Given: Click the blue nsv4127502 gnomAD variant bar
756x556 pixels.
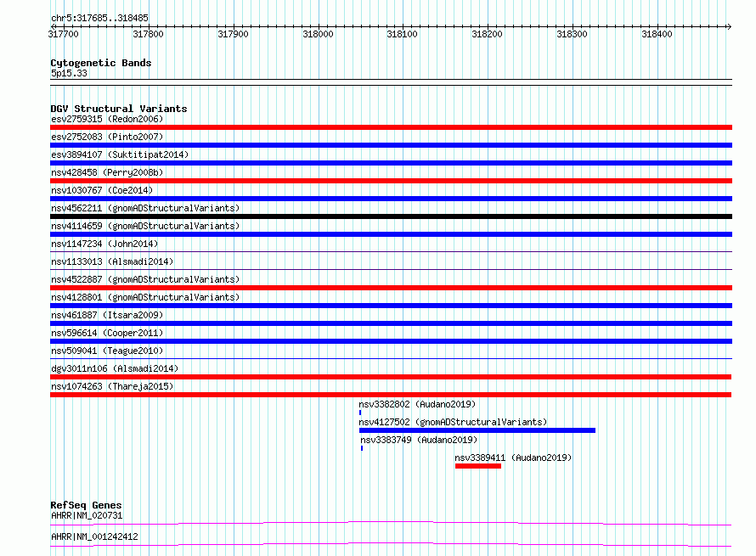Looking at the screenshot, I should click(477, 430).
